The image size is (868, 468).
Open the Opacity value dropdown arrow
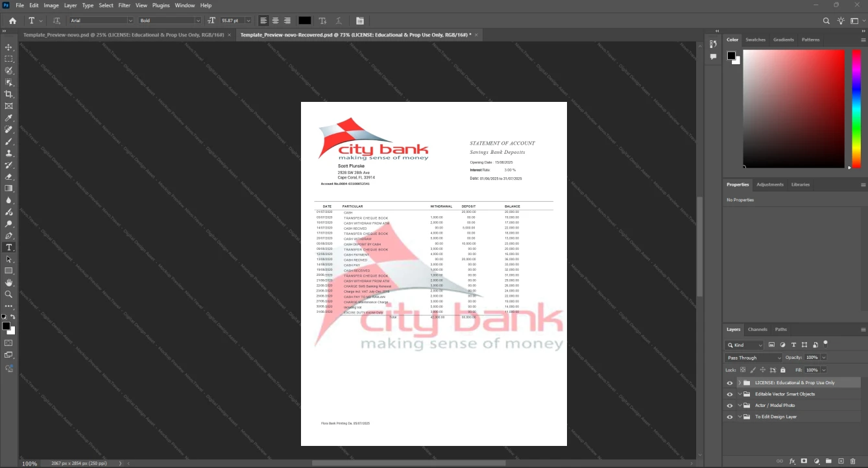point(824,358)
